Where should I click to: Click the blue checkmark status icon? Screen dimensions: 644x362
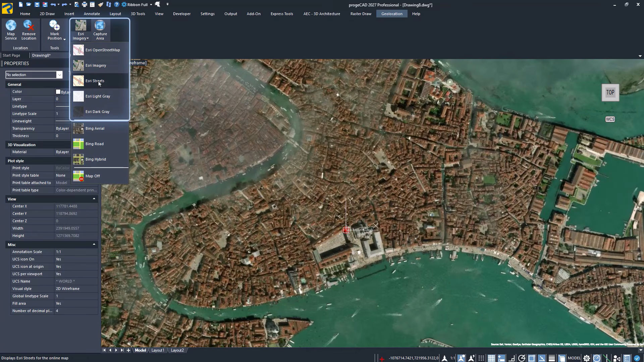pyautogui.click(x=637, y=358)
